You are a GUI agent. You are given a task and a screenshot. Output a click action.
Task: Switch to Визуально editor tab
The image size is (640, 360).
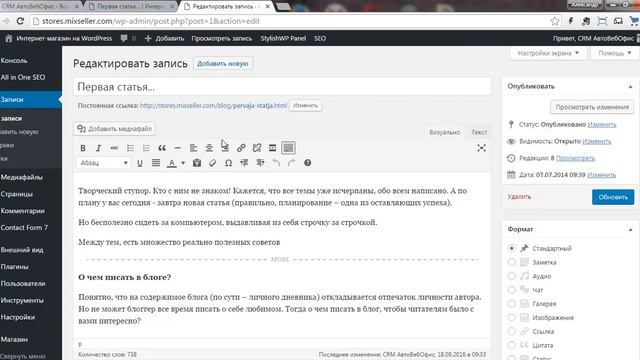[x=444, y=132]
